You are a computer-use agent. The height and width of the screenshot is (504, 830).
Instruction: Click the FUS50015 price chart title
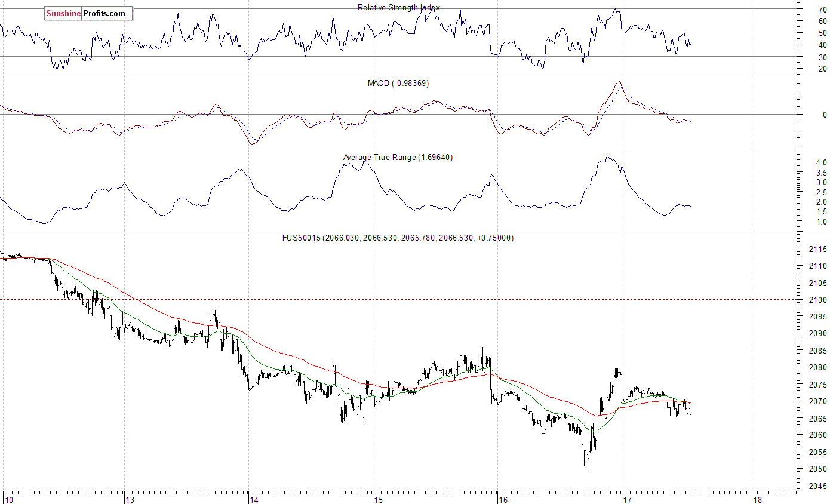(x=398, y=238)
